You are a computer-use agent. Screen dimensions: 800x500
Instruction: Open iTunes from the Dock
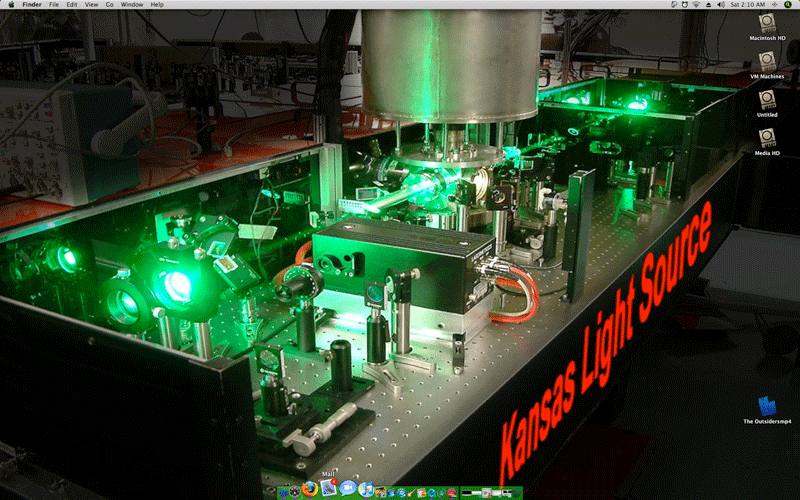click(366, 489)
